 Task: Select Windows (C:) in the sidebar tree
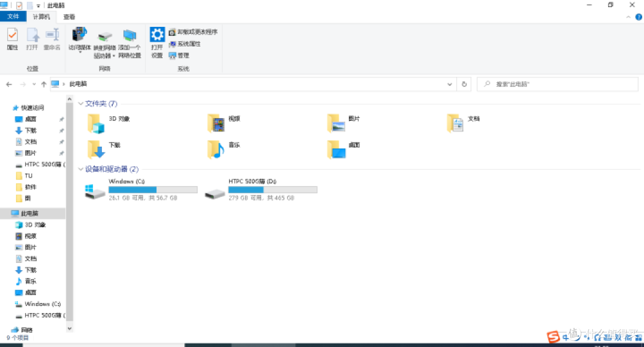point(38,304)
